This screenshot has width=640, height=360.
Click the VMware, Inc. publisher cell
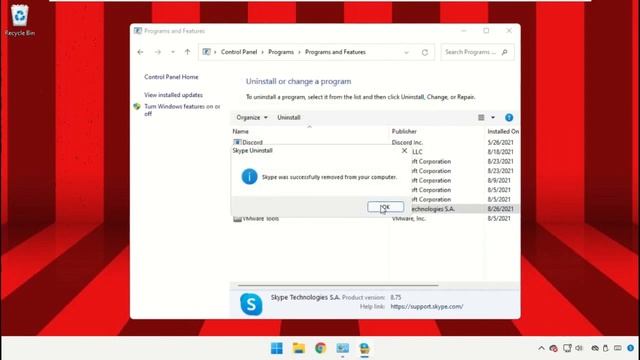409,219
